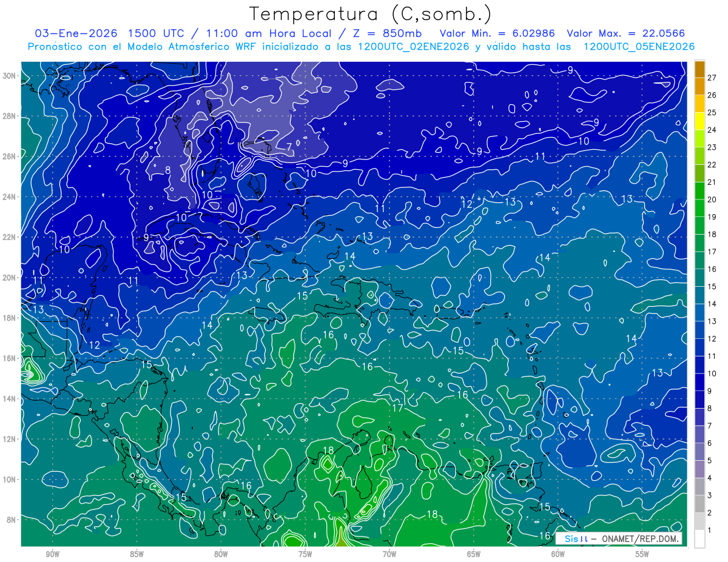The image size is (728, 562).
Task: Click the white swatch below the 1 label
Action: pos(700,539)
